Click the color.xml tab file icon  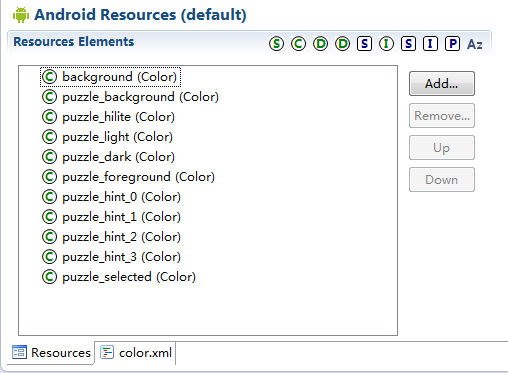(107, 352)
